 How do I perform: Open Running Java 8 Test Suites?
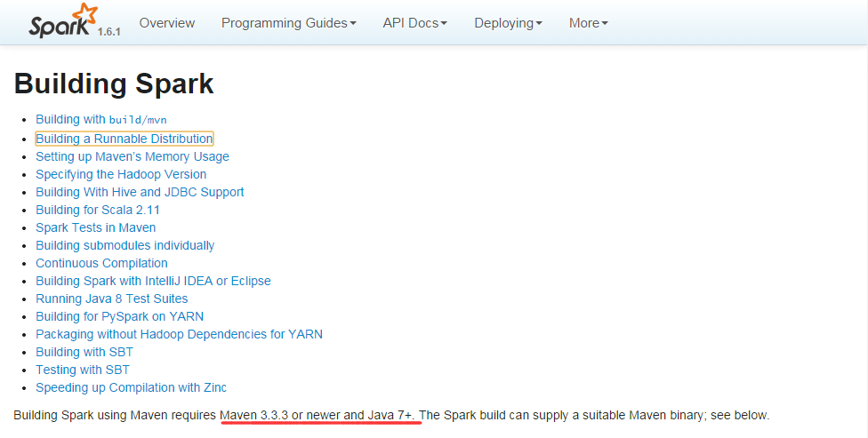point(112,299)
